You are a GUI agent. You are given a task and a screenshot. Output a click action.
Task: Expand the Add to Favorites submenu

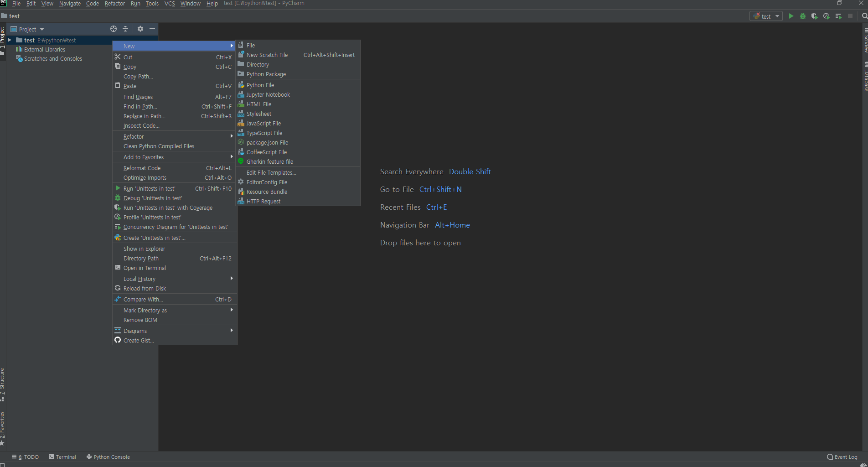coord(175,157)
